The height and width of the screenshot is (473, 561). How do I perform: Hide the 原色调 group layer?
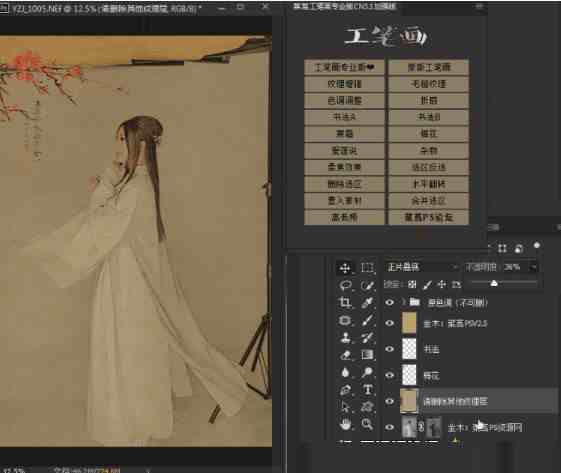[x=389, y=303]
